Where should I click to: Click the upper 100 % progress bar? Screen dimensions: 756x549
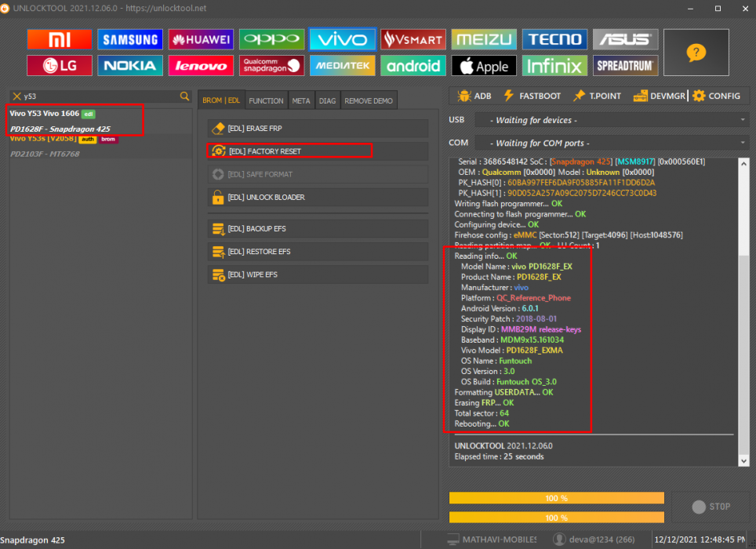tap(556, 498)
